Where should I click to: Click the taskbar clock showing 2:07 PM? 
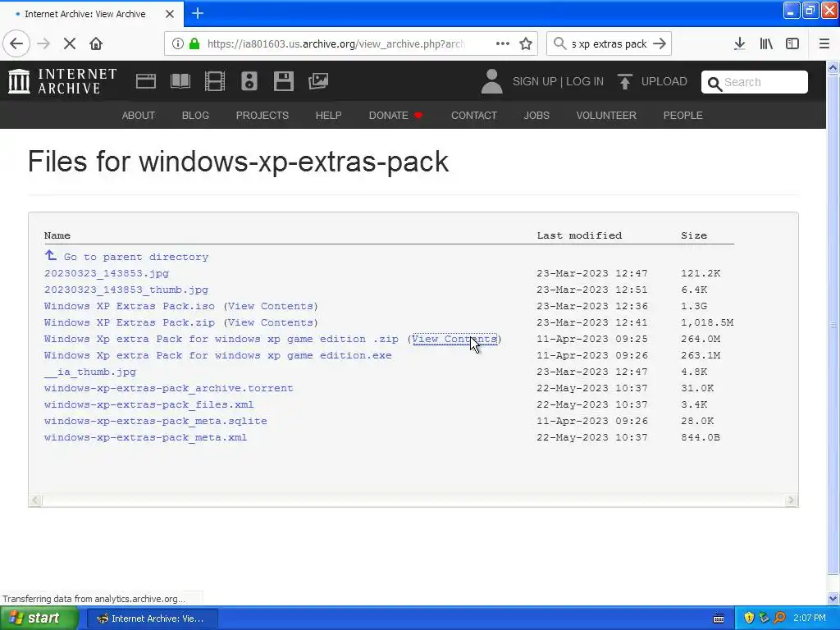point(810,618)
